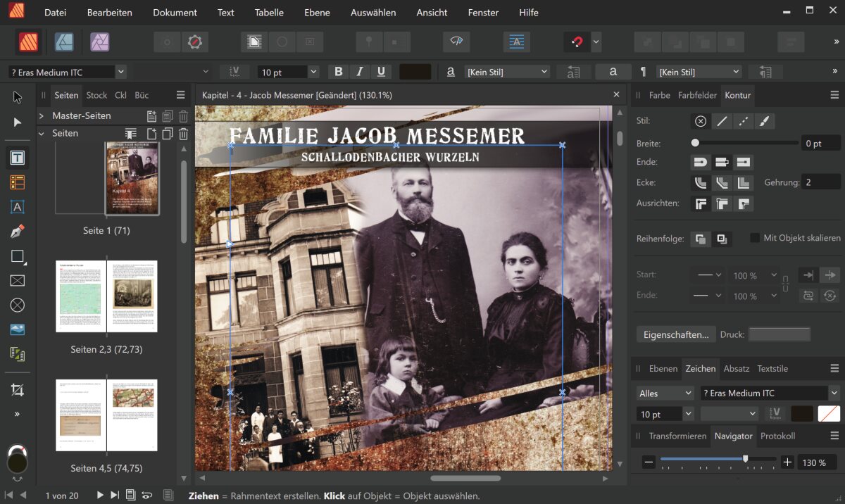Click the Place Image tool
The width and height of the screenshot is (845, 504).
point(18,329)
